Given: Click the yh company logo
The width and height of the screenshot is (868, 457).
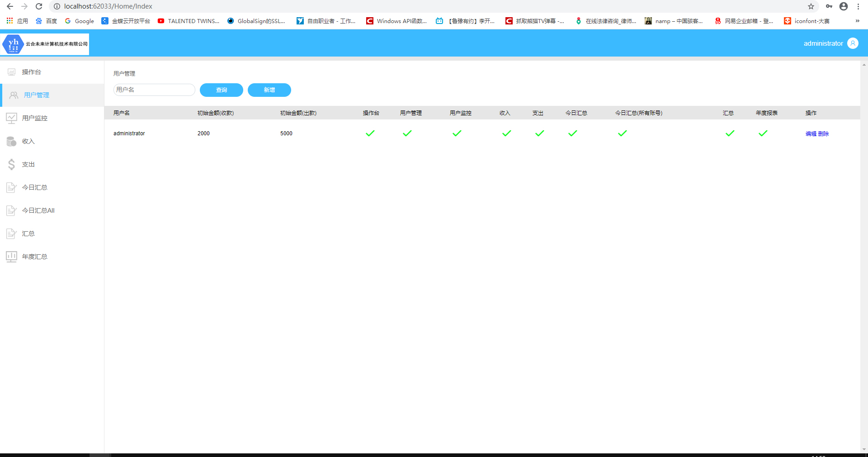Looking at the screenshot, I should (x=13, y=44).
